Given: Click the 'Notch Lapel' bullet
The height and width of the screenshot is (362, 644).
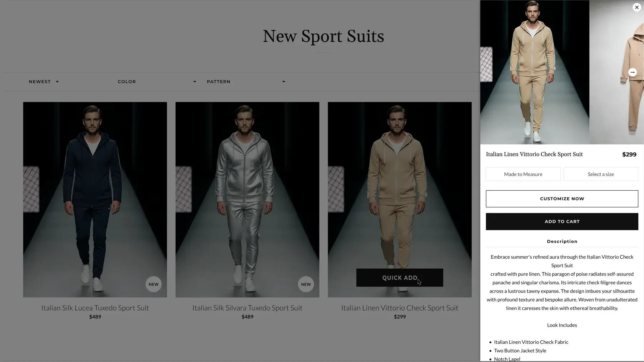Looking at the screenshot, I should pyautogui.click(x=507, y=359).
